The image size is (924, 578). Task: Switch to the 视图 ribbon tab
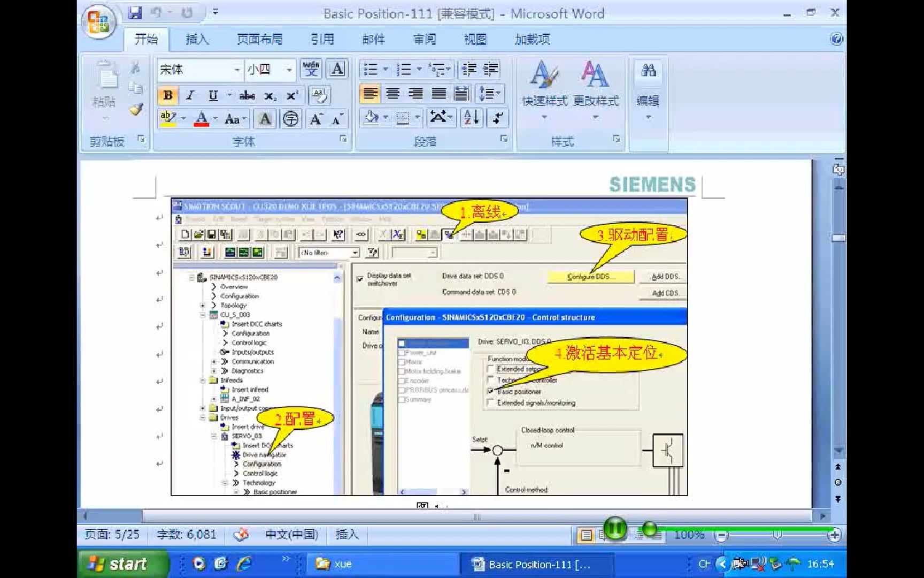tap(475, 39)
